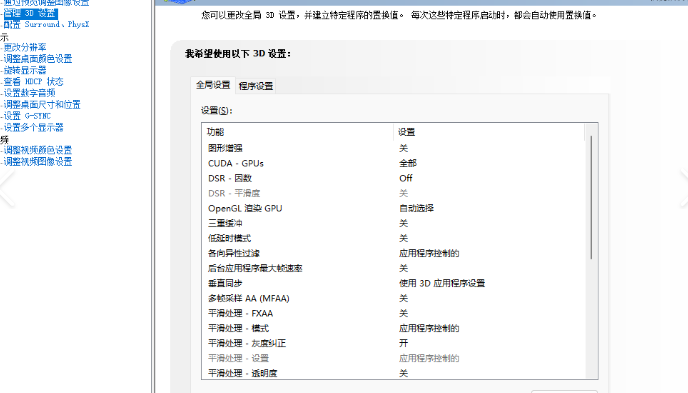Image resolution: width=688 pixels, height=393 pixels.
Task: Select the 平滑处理 - FXAA row
Action: coord(394,313)
